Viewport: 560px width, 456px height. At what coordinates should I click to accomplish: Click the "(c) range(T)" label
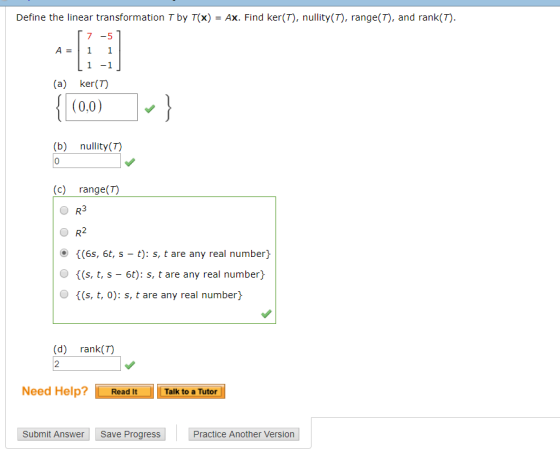[x=86, y=189]
